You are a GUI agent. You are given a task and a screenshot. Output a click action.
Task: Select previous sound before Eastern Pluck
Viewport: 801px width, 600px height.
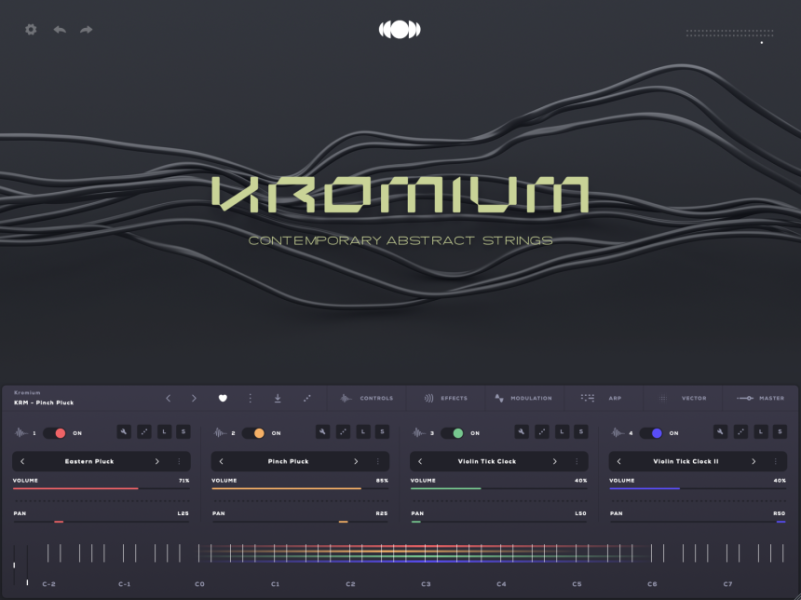pyautogui.click(x=22, y=461)
